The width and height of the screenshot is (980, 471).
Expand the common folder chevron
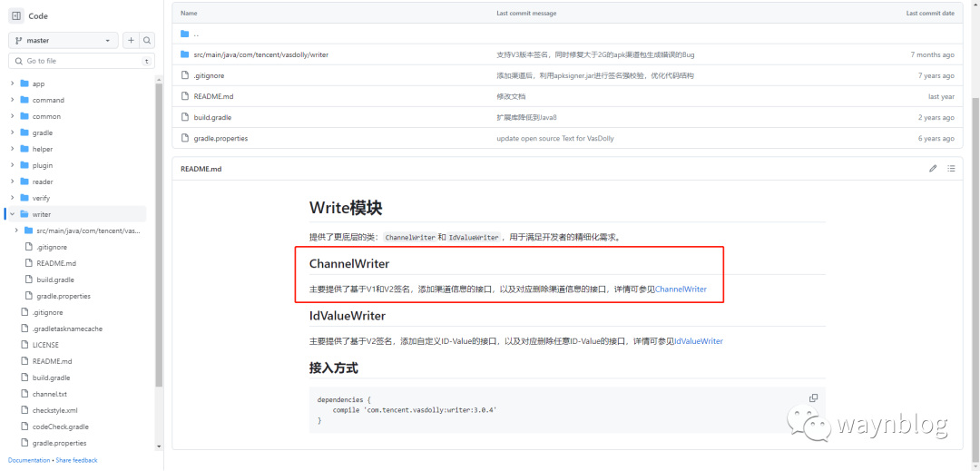(x=12, y=116)
